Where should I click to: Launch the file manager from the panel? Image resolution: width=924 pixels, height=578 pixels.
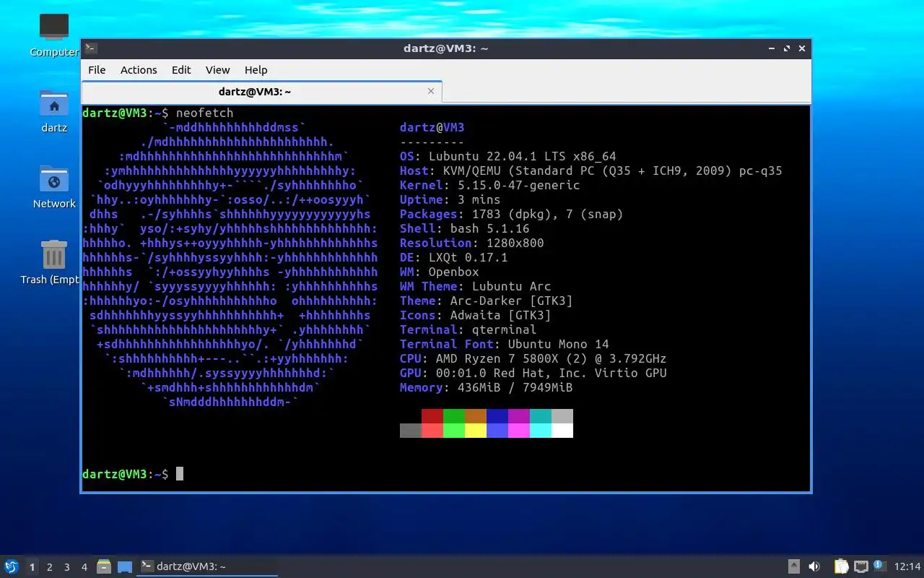[x=104, y=566]
